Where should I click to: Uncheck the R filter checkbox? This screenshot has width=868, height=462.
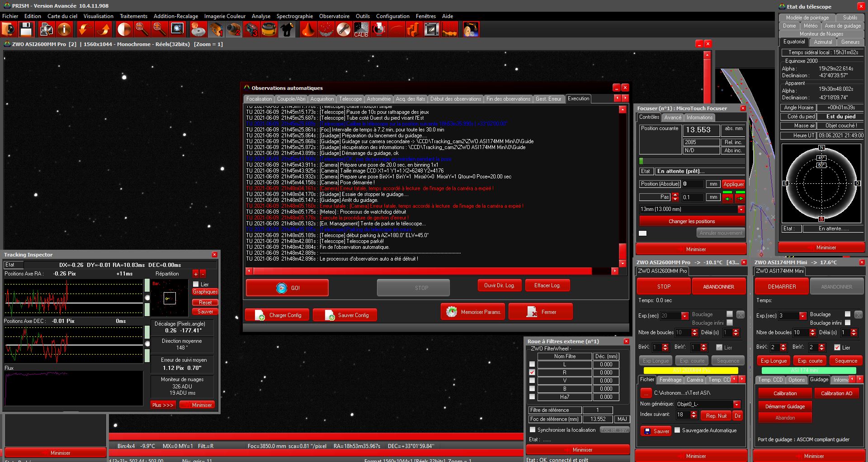(x=532, y=373)
